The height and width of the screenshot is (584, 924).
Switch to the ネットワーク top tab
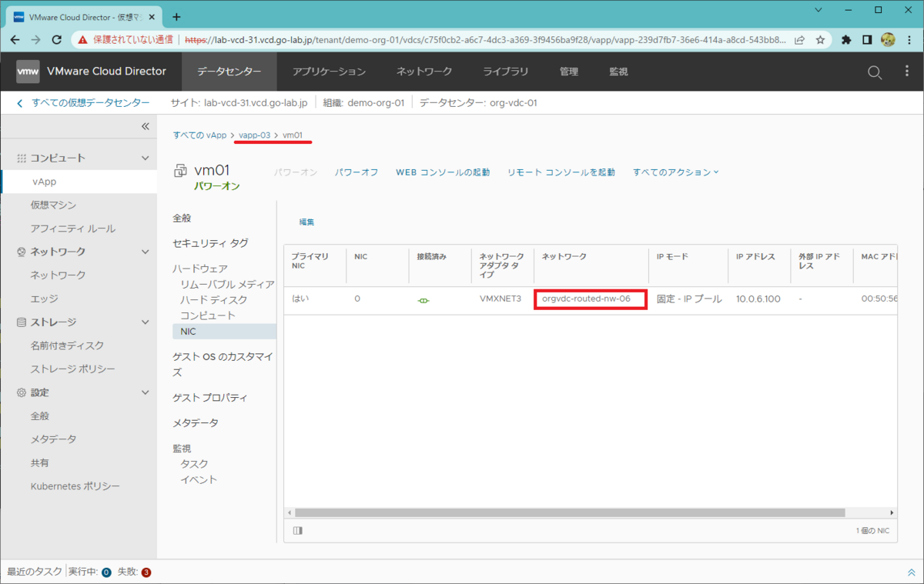pyautogui.click(x=424, y=72)
